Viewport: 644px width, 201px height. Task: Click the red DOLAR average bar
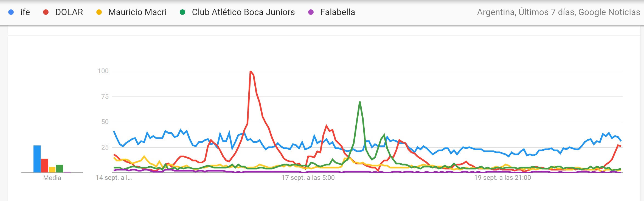(45, 166)
